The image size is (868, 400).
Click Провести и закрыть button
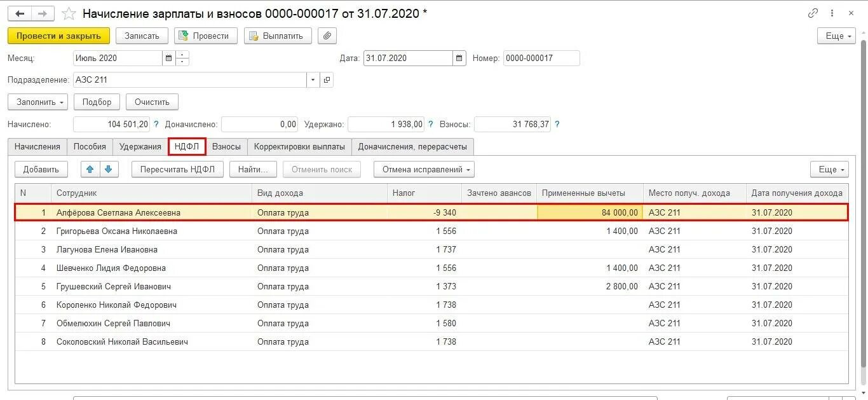[x=58, y=36]
